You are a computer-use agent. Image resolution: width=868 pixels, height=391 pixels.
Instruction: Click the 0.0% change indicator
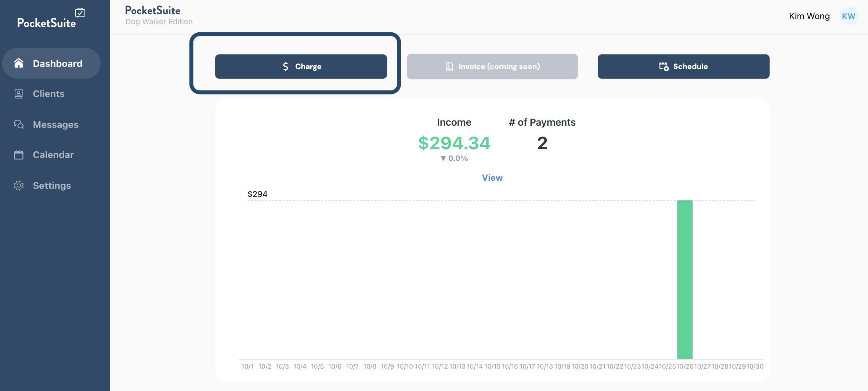(454, 158)
